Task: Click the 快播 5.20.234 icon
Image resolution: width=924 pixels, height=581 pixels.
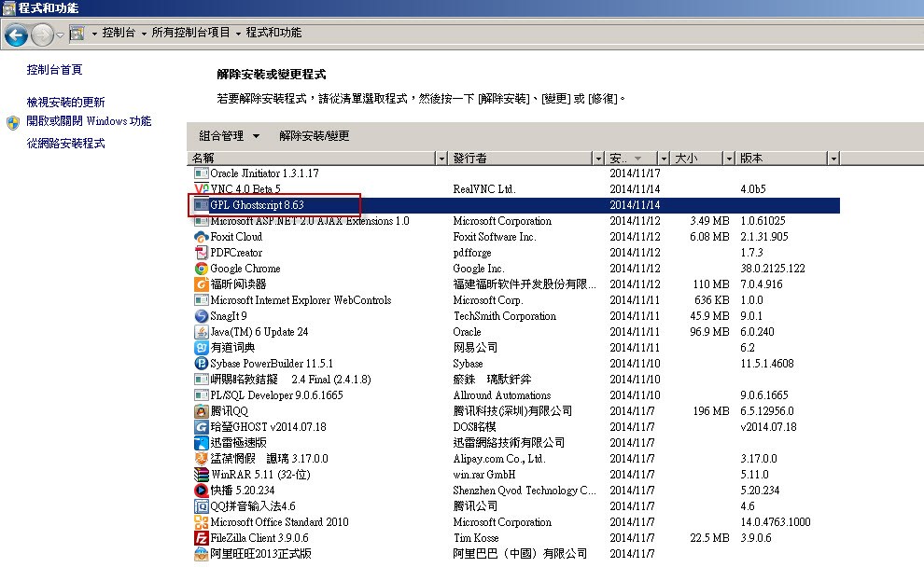Action: coord(201,491)
